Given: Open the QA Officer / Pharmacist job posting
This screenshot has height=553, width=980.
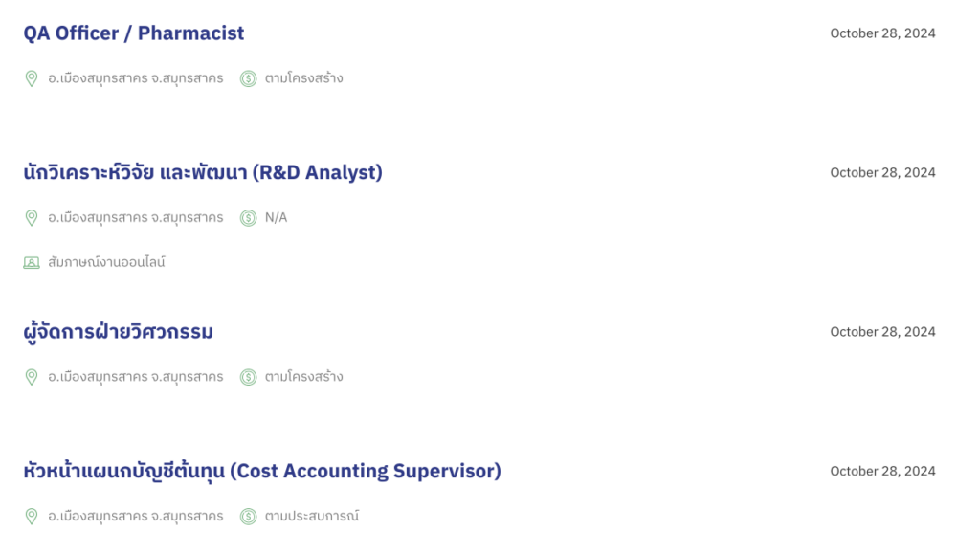Looking at the screenshot, I should 134,33.
